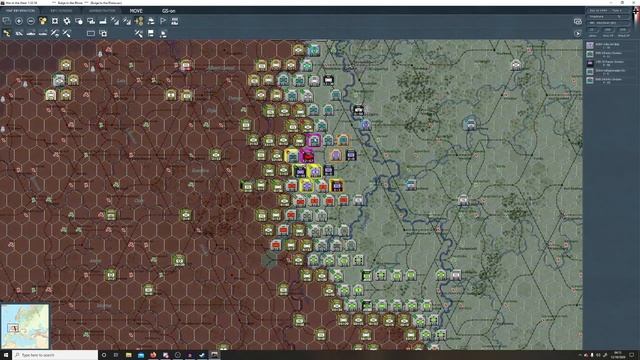Screen dimensions: 640x360
Task: Click the speech-bubble hex icon at toolbar start
Action: 7,21
